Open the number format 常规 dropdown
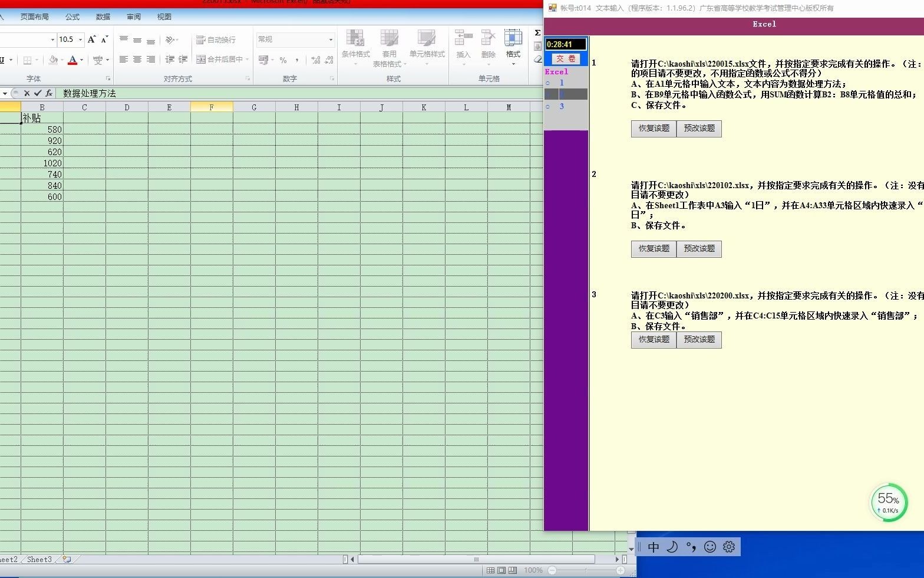Screen dimensions: 924x578 (x=331, y=40)
